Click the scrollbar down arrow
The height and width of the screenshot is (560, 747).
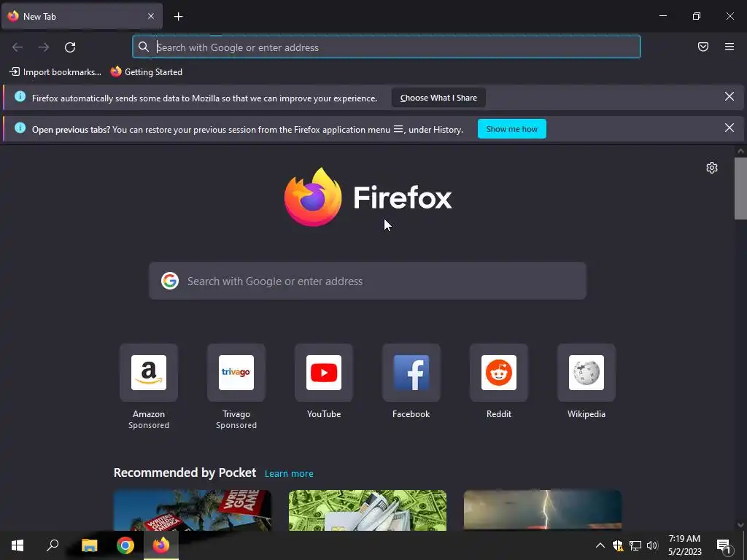pos(740,525)
